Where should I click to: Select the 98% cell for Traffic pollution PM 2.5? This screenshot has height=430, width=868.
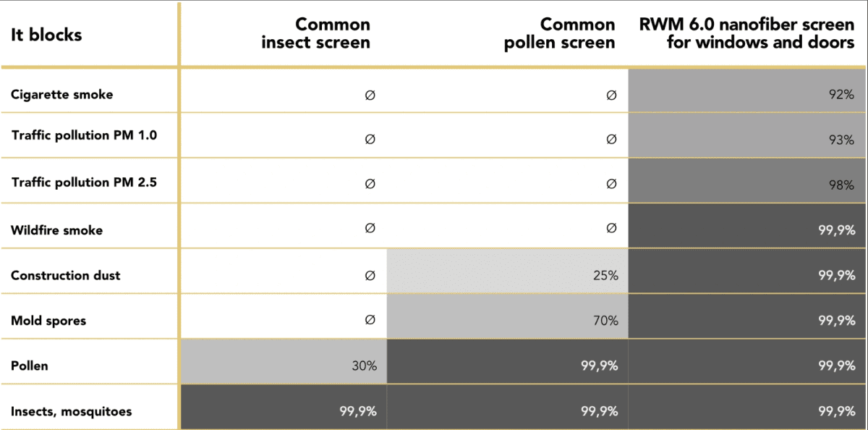pyautogui.click(x=842, y=185)
